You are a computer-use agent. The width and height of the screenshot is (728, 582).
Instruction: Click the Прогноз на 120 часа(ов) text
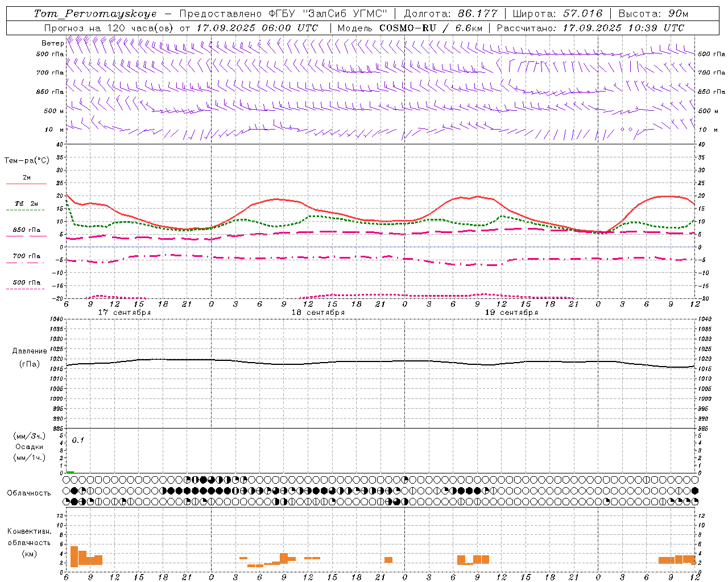click(108, 28)
